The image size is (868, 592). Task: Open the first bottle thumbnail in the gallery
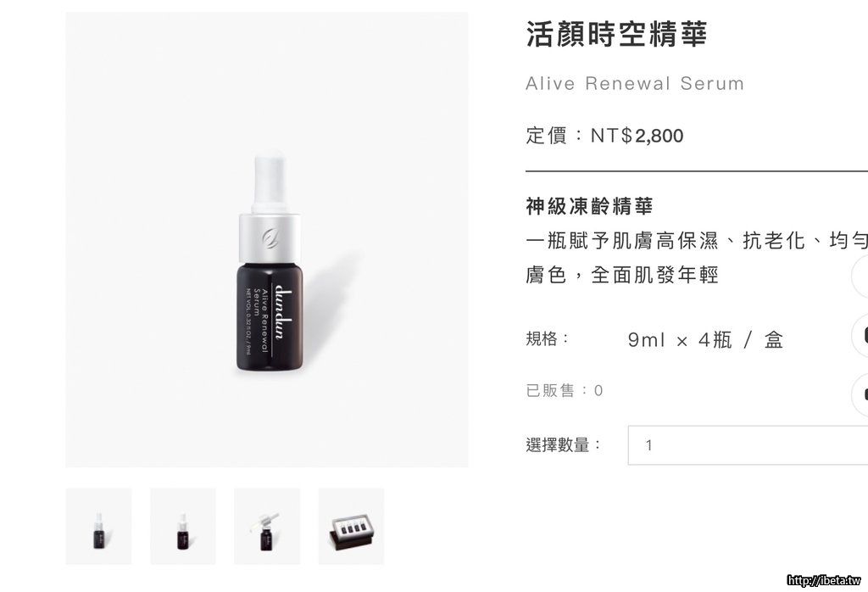pyautogui.click(x=98, y=526)
